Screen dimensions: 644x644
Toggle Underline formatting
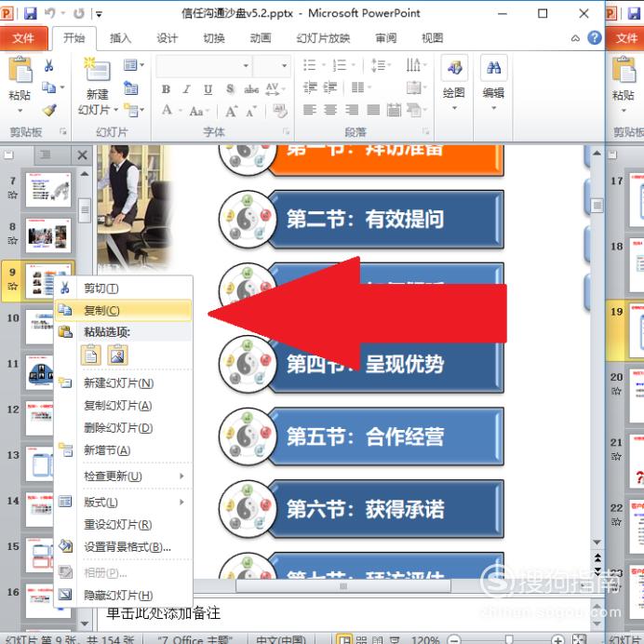point(208,89)
